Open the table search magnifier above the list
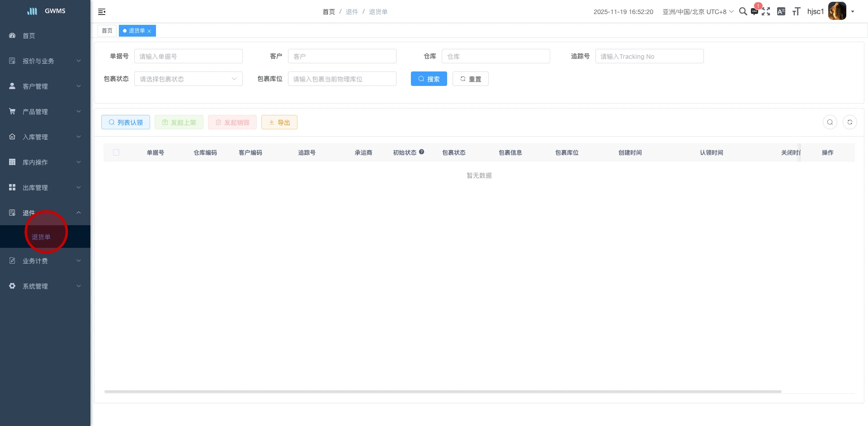The width and height of the screenshot is (868, 426). (830, 122)
